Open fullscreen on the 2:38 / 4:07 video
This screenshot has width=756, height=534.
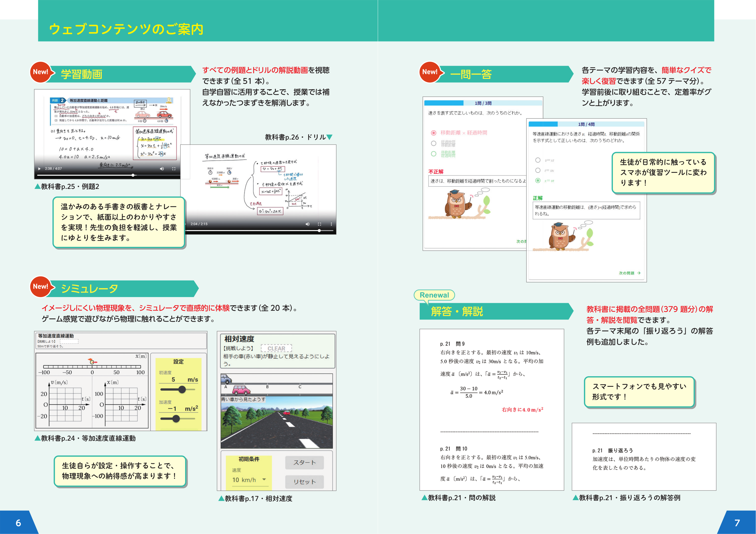173,169
